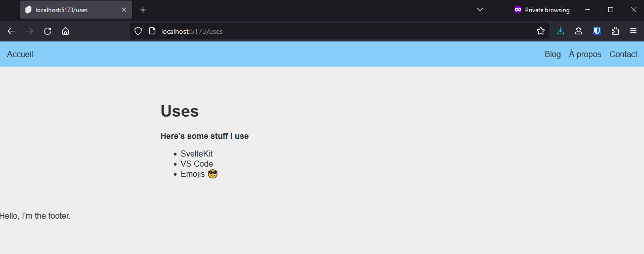Click the Bitwarden shield extension icon

[597, 31]
